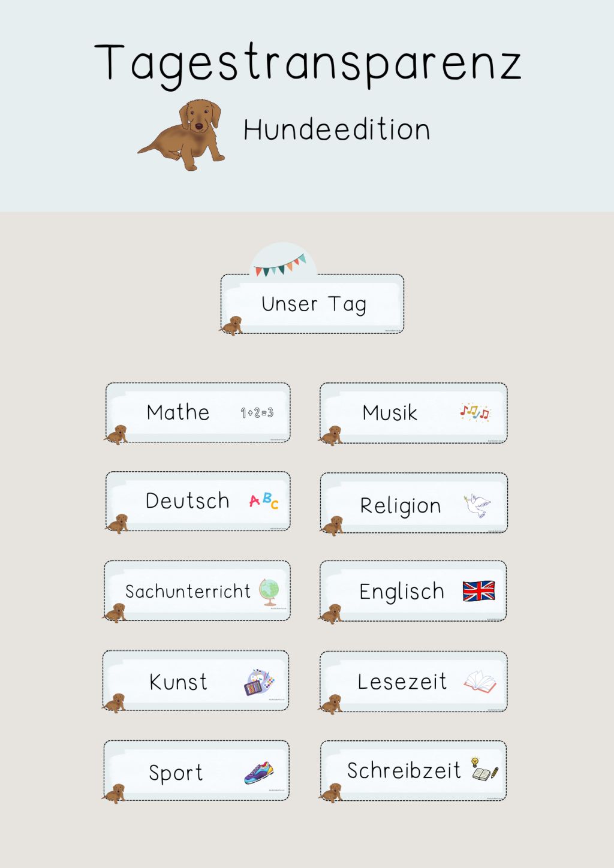The height and width of the screenshot is (868, 614).
Task: Click the globe icon on Sachunterricht card
Action: click(x=269, y=592)
